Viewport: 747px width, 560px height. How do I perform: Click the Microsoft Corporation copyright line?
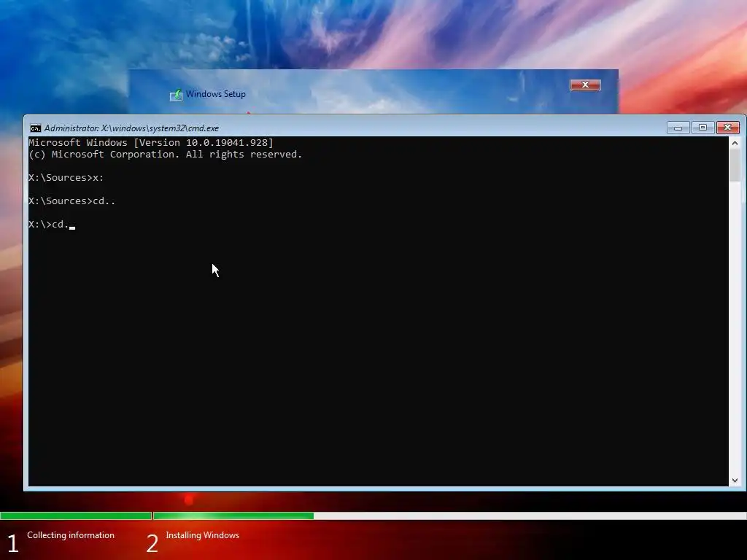(x=166, y=155)
